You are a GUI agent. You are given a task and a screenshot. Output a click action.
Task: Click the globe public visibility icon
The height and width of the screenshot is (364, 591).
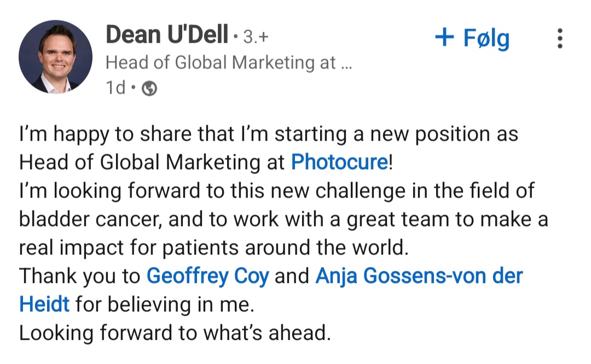[149, 89]
